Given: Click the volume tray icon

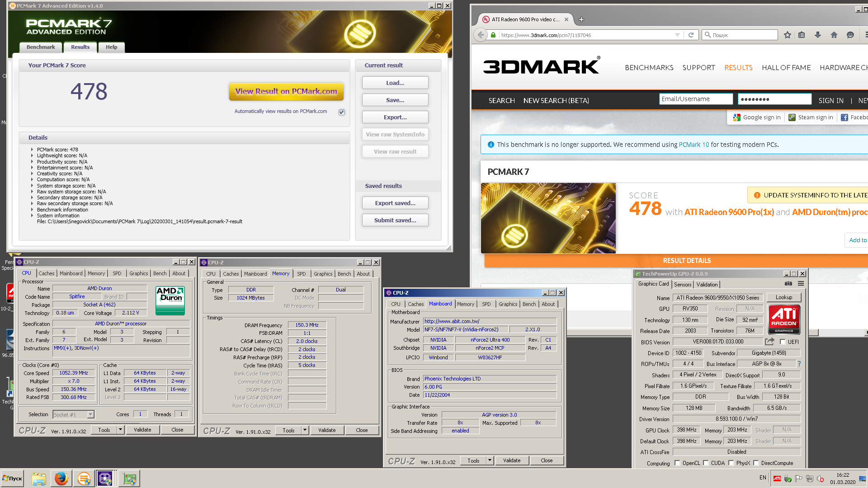Looking at the screenshot, I should tap(821, 479).
